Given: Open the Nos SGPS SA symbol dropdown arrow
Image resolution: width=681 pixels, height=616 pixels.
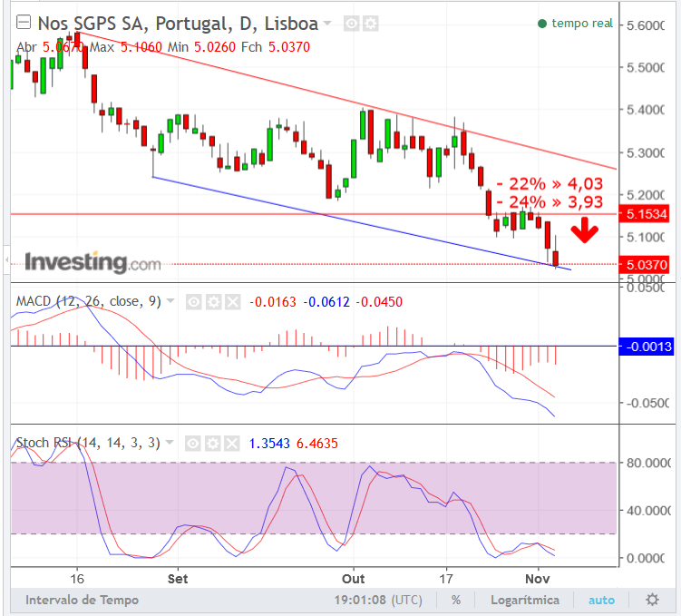Looking at the screenshot, I should (x=327, y=23).
